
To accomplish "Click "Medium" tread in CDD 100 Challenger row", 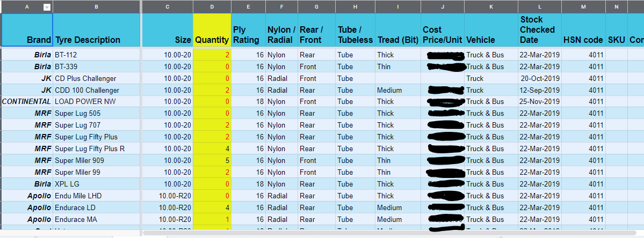I will [x=398, y=90].
